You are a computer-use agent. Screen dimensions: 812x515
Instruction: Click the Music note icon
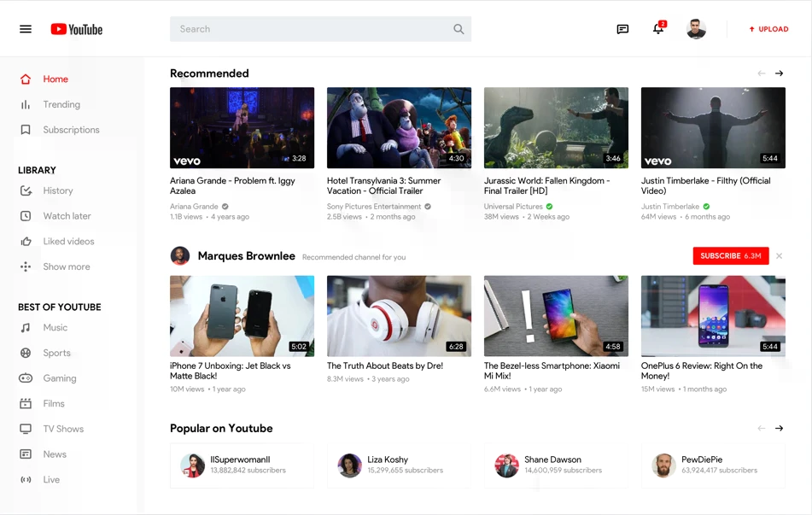point(26,327)
